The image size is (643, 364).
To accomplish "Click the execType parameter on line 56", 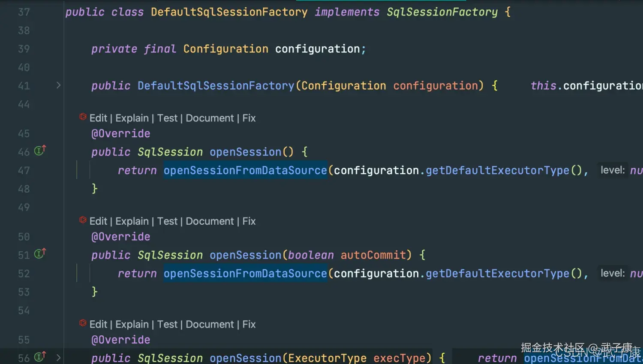I will pyautogui.click(x=399, y=358).
